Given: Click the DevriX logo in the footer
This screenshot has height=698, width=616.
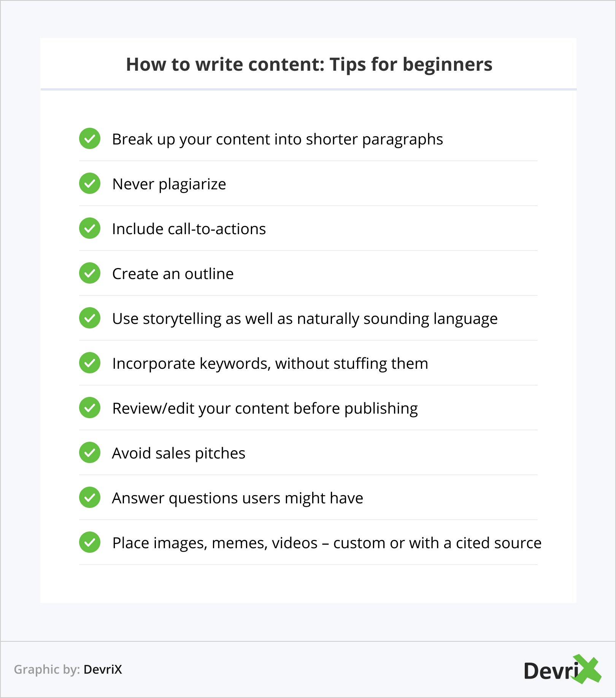Looking at the screenshot, I should (x=562, y=670).
